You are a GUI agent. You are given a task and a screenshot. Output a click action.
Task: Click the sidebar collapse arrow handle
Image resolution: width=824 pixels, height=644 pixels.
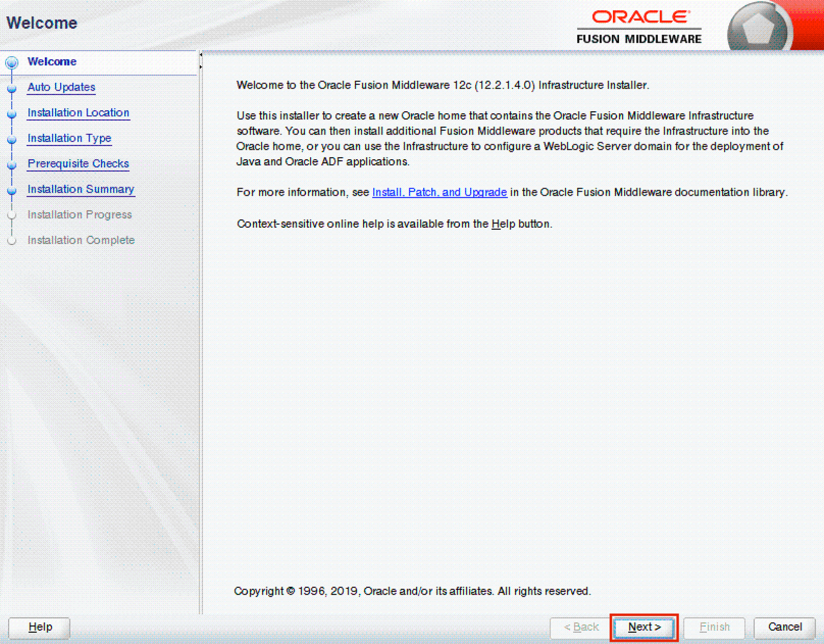(x=201, y=61)
